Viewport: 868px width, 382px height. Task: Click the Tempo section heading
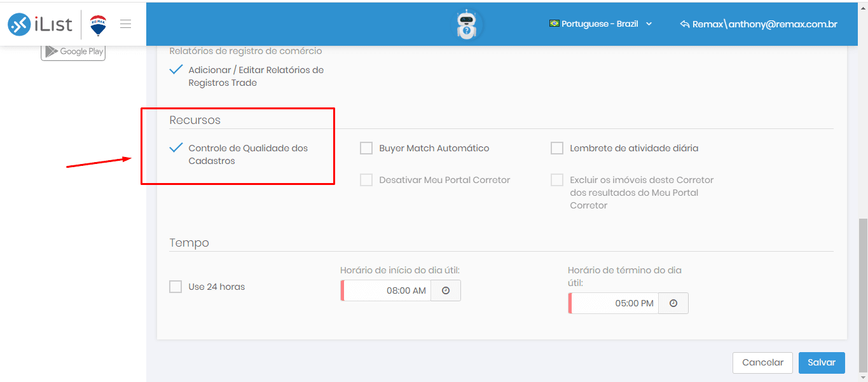[189, 243]
